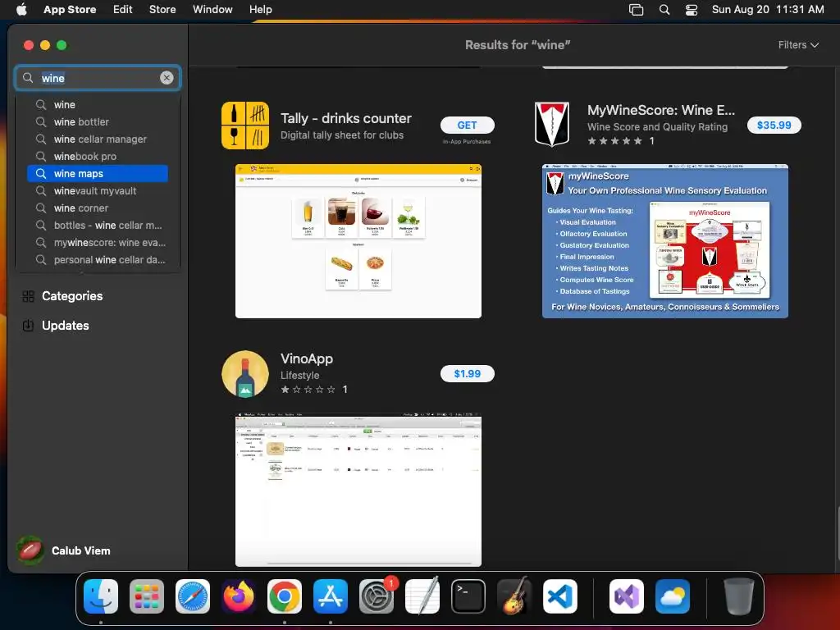Screen dimensions: 840x630
Task: Open Launchpad from the Dock
Action: pos(147,596)
